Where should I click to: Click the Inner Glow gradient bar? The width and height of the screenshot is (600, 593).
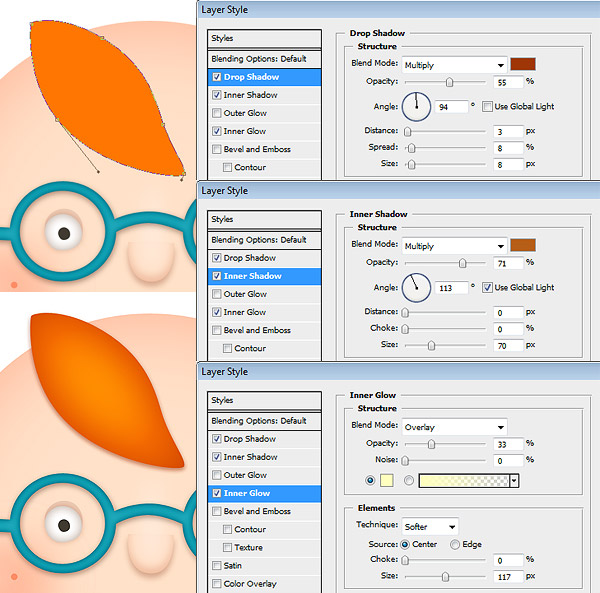click(464, 481)
